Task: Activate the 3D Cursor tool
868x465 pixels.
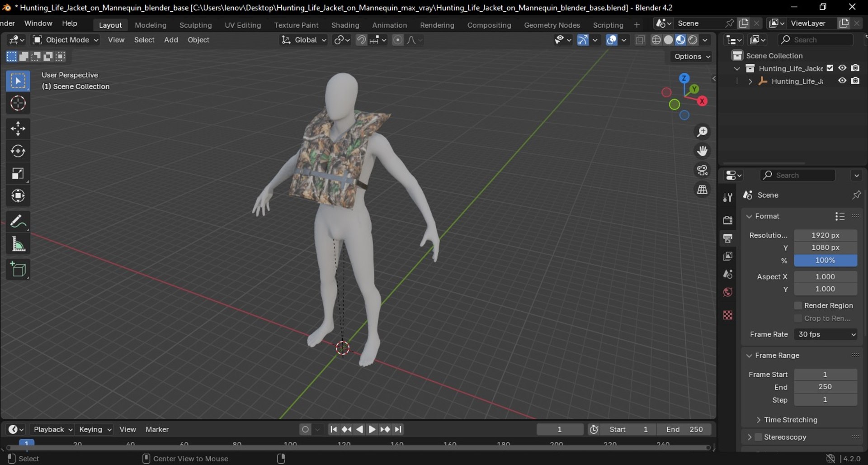Action: pos(18,103)
